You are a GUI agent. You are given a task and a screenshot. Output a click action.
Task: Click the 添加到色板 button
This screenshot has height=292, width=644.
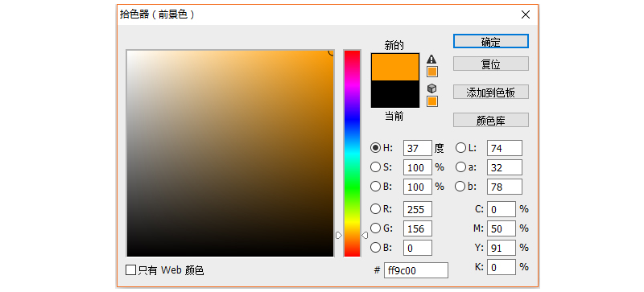click(491, 92)
